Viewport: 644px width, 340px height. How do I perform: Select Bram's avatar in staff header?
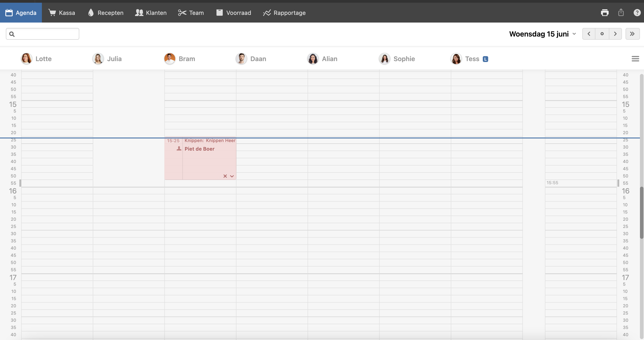[x=170, y=59]
